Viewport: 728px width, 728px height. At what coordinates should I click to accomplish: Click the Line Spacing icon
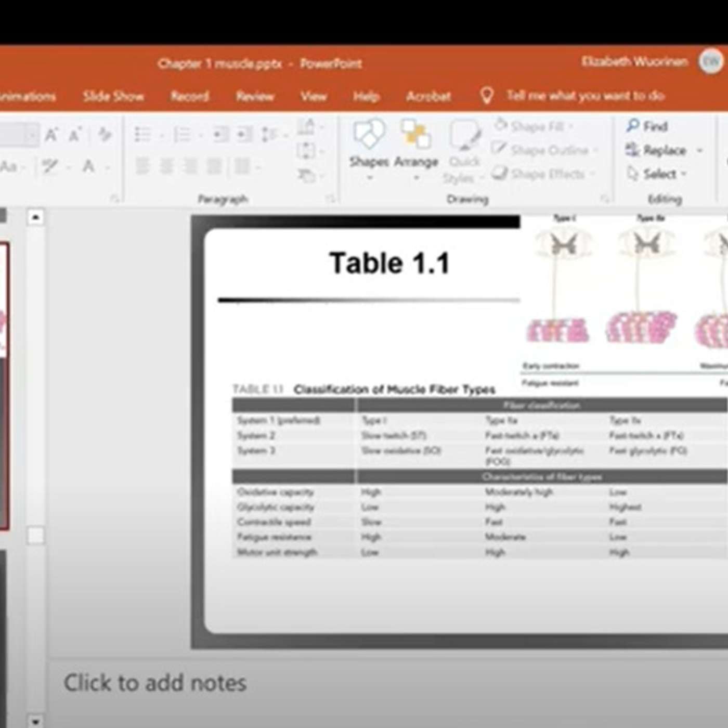[269, 135]
